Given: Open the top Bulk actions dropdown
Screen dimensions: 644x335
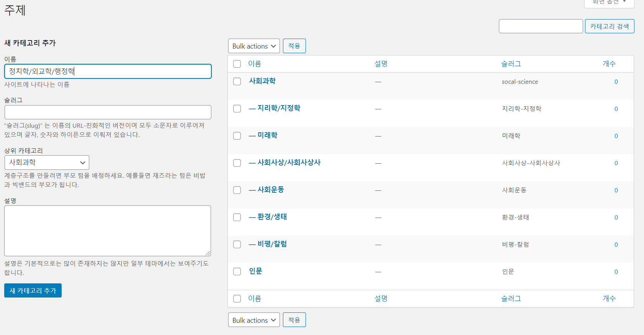Looking at the screenshot, I should point(254,46).
